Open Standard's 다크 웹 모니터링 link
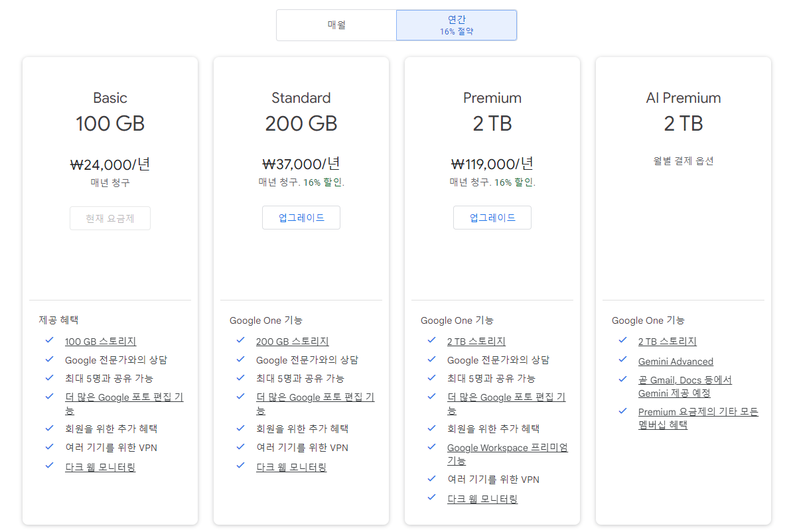Viewport: 787px width, 532px height. [291, 467]
